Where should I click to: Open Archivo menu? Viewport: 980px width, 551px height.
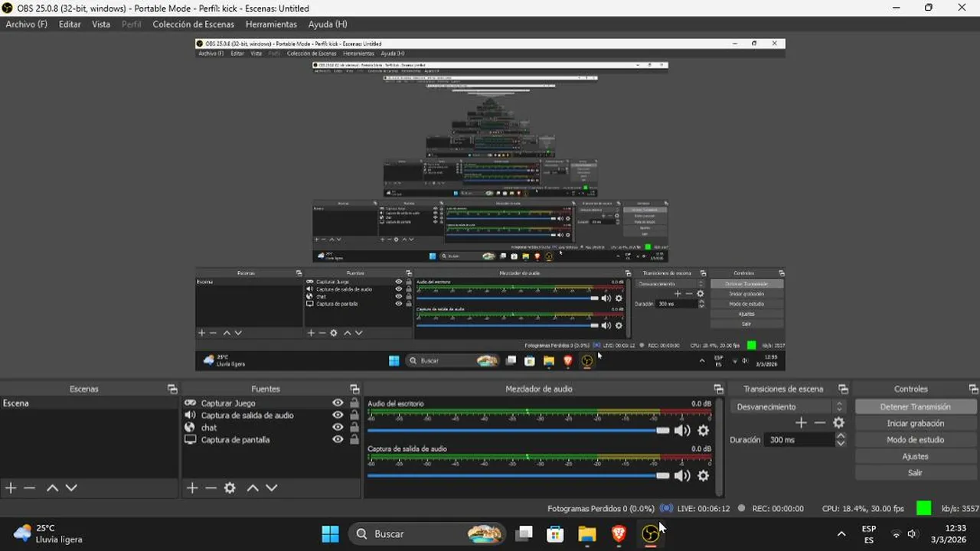click(x=26, y=24)
